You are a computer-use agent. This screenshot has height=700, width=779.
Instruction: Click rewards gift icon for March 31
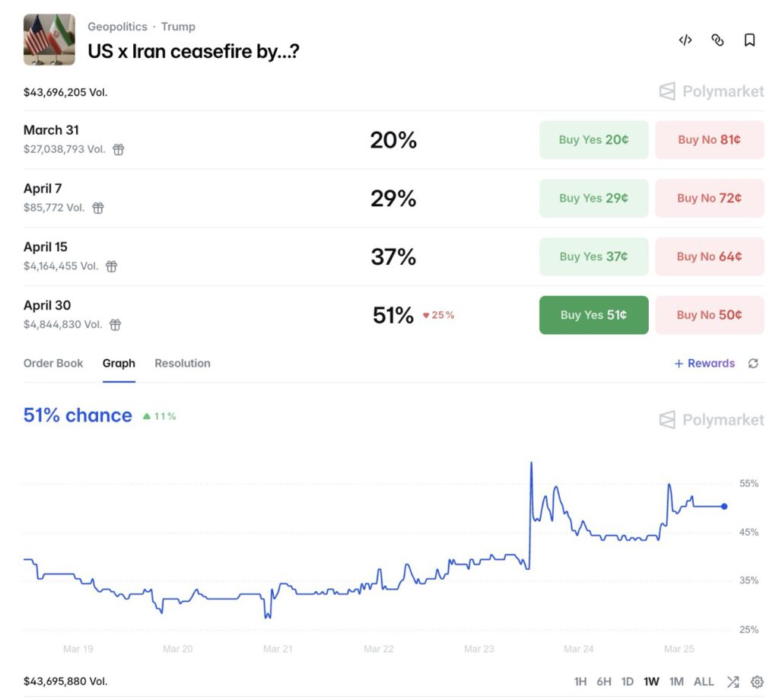[x=119, y=150]
